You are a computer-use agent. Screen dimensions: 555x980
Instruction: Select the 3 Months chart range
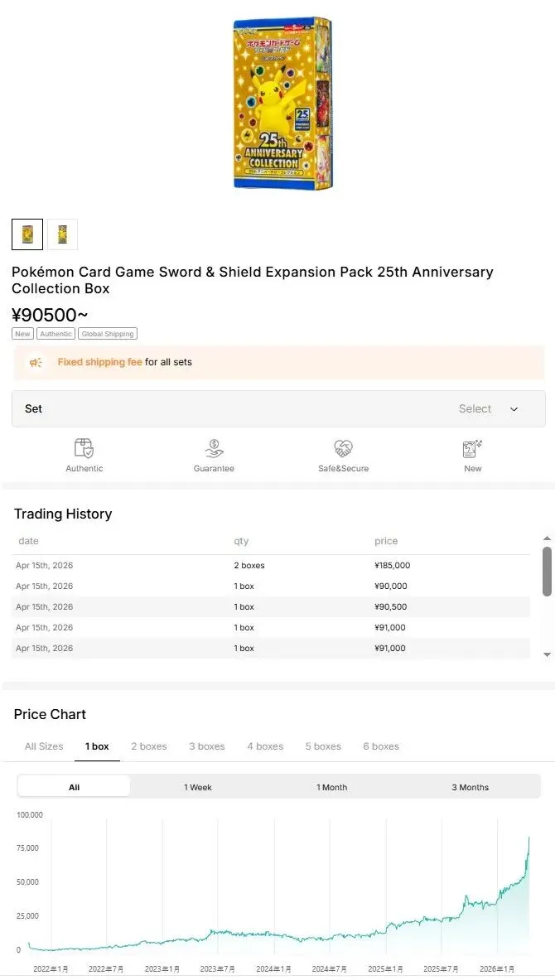[x=470, y=787]
